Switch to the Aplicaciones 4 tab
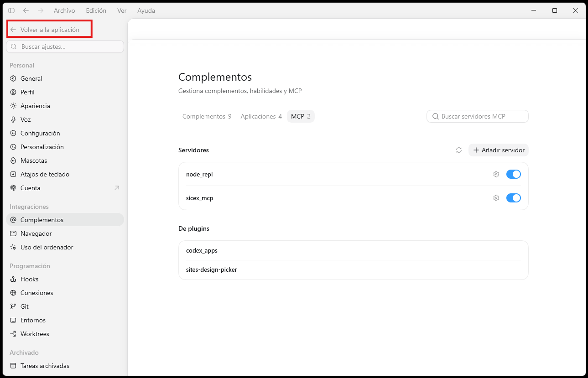The width and height of the screenshot is (588, 378). tap(261, 116)
